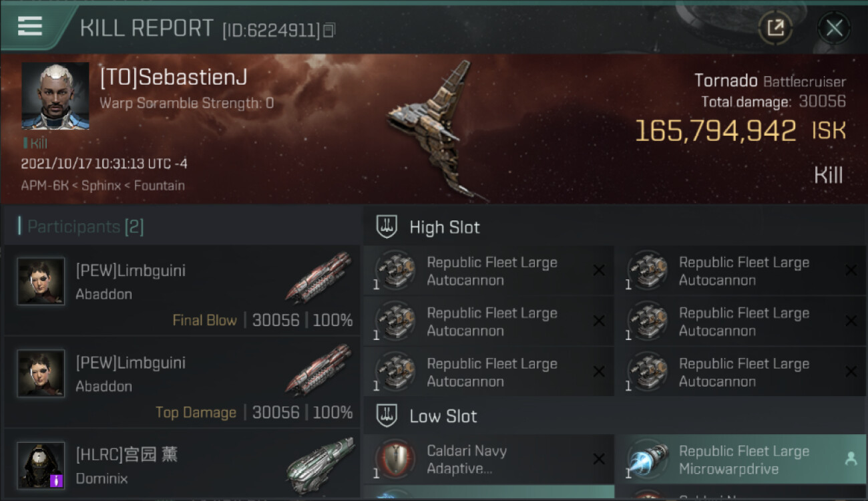Open the Final Blow Limbguini portrait
The height and width of the screenshot is (501, 868).
[41, 281]
